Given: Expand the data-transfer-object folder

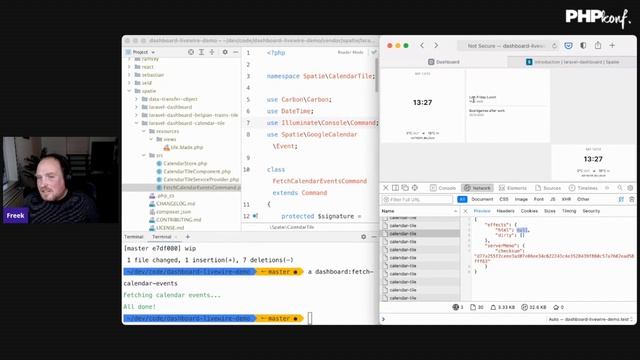Looking at the screenshot, I should [x=137, y=99].
